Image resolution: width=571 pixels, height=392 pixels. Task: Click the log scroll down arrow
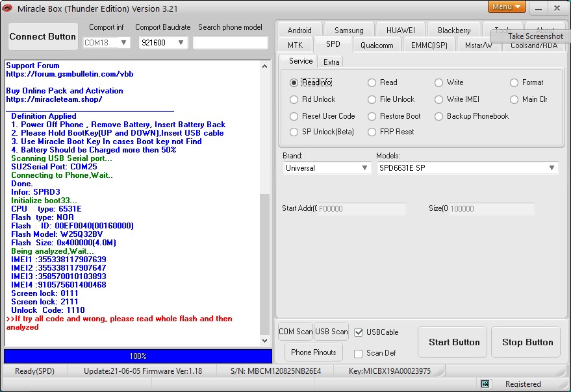coord(265,341)
